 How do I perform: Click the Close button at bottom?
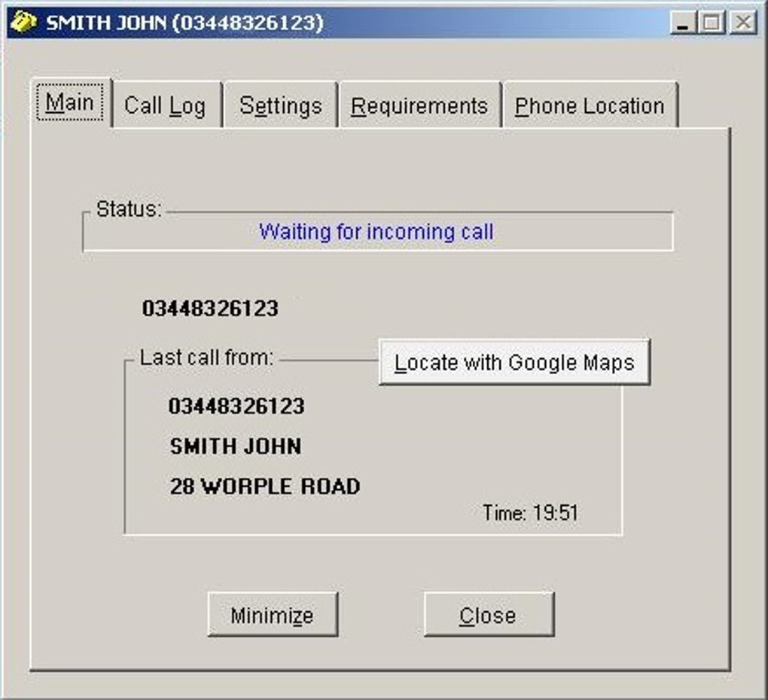(489, 615)
